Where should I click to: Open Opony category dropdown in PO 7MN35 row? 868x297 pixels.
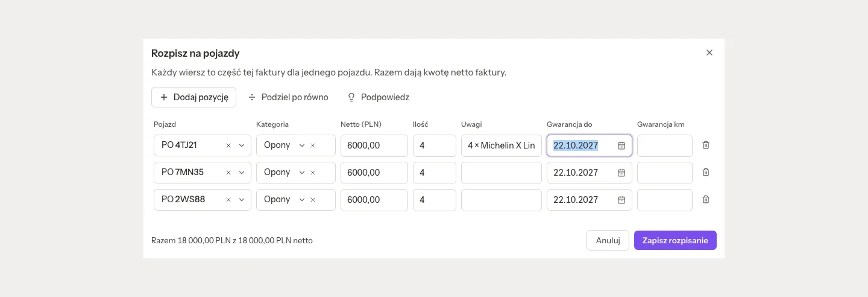302,173
